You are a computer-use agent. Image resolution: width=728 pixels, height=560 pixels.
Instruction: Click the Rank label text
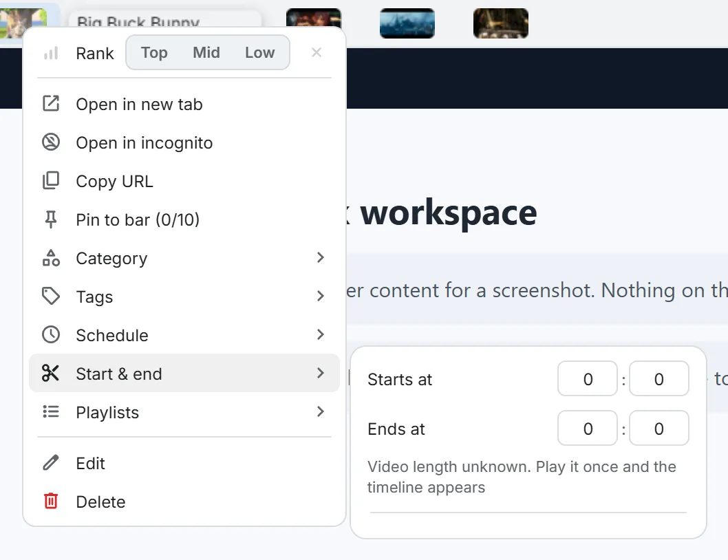(95, 54)
